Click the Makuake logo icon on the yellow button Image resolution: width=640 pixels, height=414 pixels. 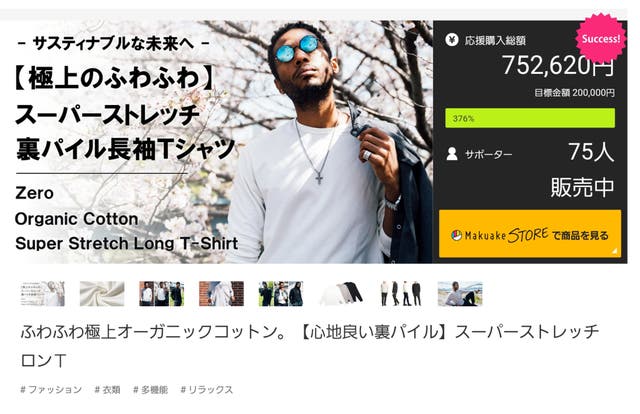[456, 236]
